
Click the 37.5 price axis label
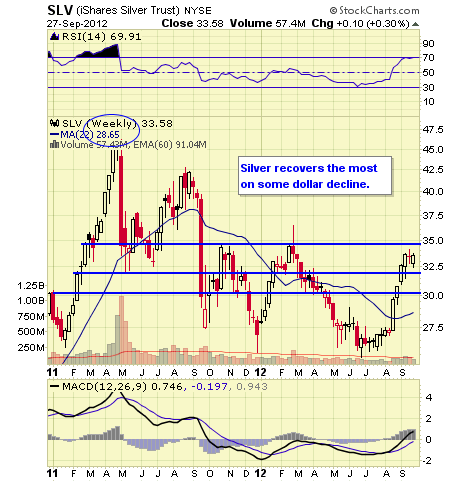point(433,215)
